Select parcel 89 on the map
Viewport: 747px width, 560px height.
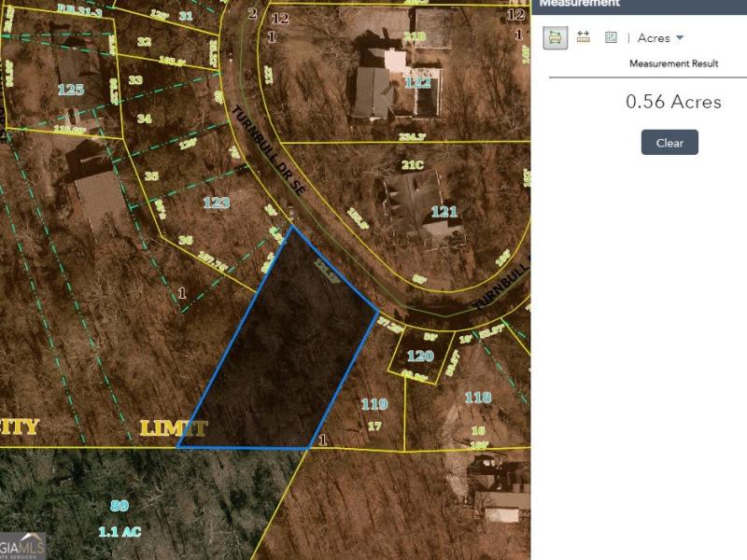pos(119,505)
